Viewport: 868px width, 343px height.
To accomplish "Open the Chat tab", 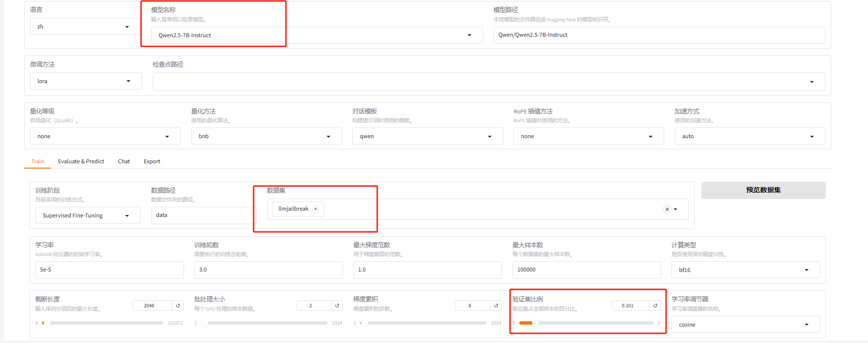I will [x=124, y=161].
